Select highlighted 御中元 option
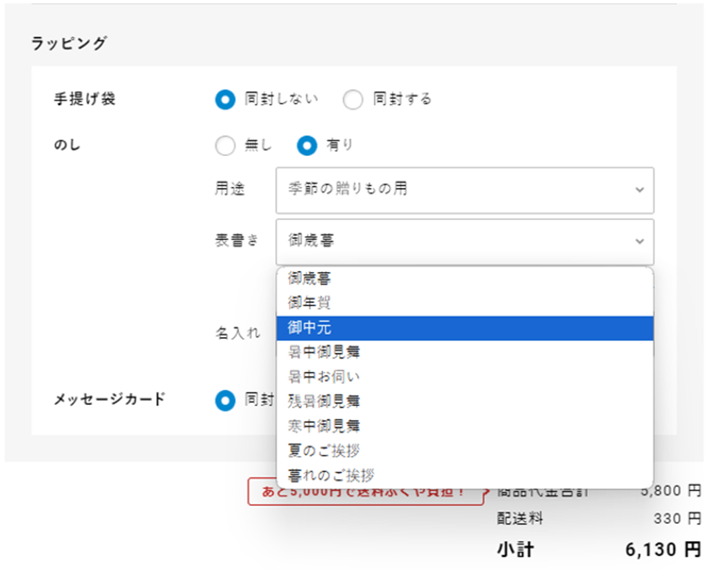The width and height of the screenshot is (714, 588). click(x=465, y=328)
